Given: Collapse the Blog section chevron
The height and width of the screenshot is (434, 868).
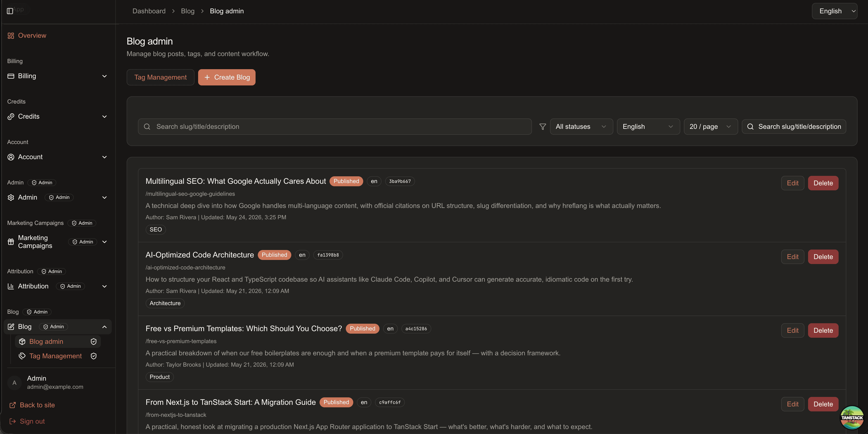Looking at the screenshot, I should click(x=104, y=327).
